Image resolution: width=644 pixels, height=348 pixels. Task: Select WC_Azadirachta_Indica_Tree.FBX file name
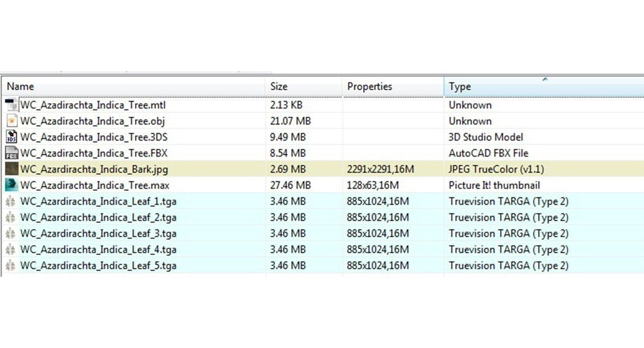click(x=94, y=153)
